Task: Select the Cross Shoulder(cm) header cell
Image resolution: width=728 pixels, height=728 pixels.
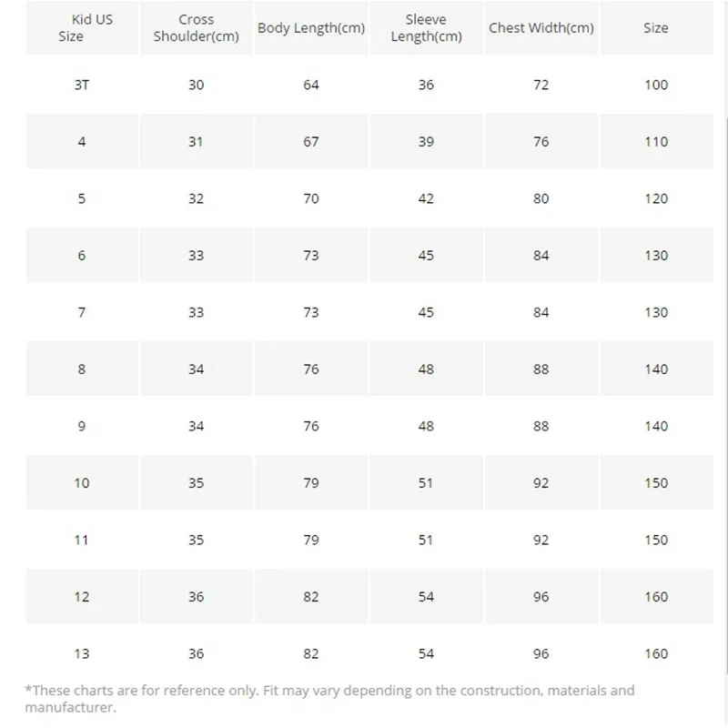Action: click(x=197, y=28)
